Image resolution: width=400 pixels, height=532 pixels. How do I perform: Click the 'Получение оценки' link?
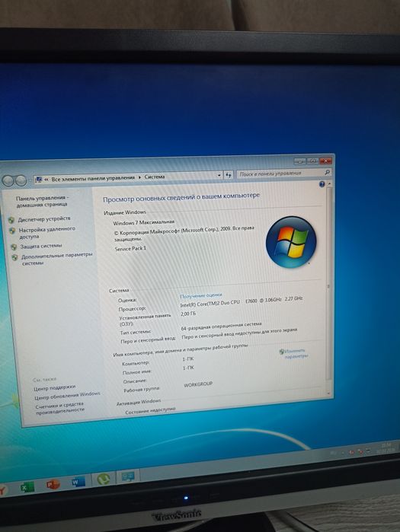(x=200, y=295)
